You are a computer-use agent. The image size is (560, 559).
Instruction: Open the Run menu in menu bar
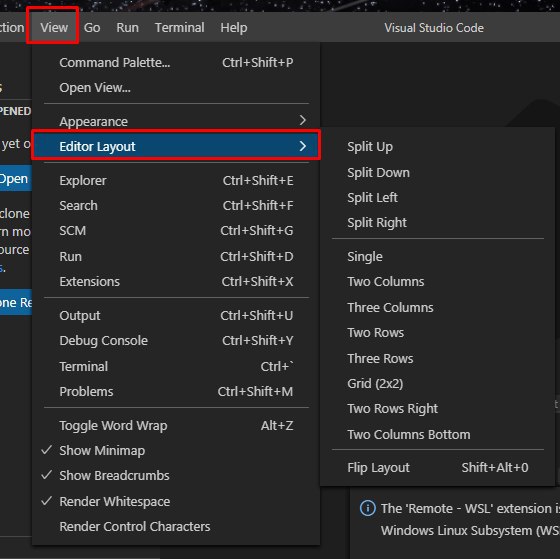coord(127,28)
